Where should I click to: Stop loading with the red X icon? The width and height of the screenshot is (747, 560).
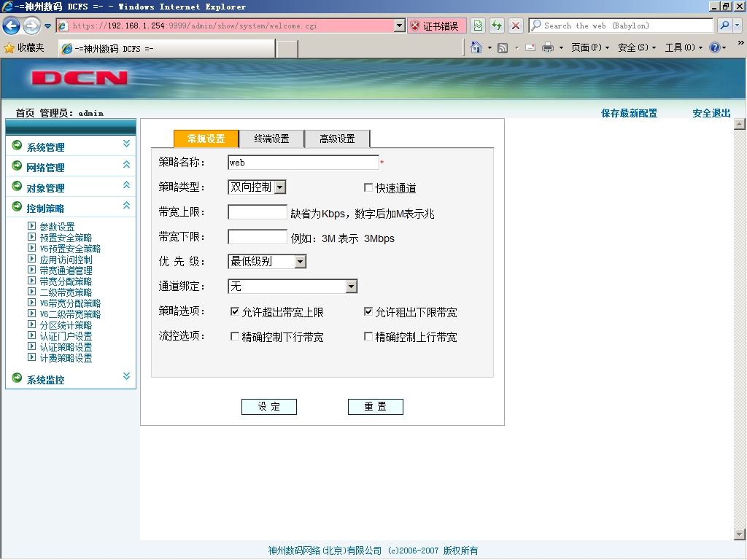[516, 26]
